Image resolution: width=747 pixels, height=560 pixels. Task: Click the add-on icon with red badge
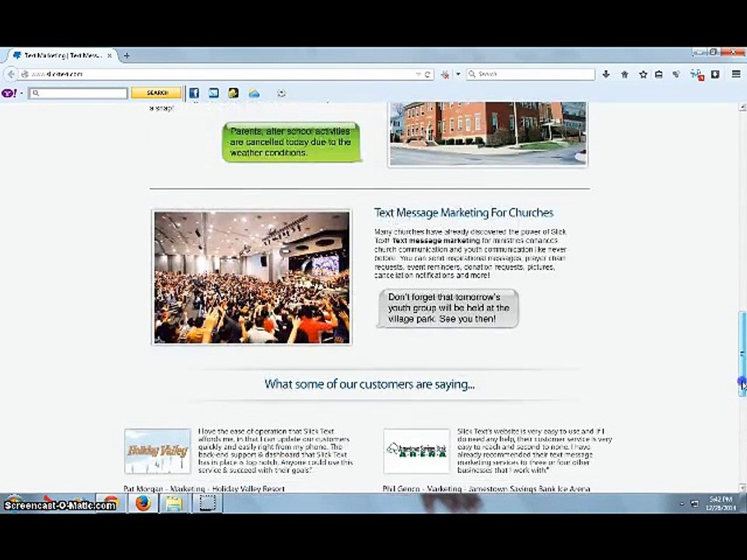click(x=696, y=75)
